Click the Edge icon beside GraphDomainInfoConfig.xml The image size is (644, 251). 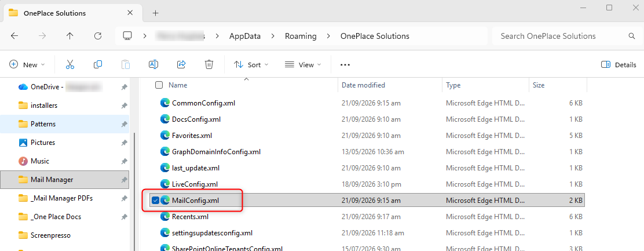pyautogui.click(x=165, y=152)
